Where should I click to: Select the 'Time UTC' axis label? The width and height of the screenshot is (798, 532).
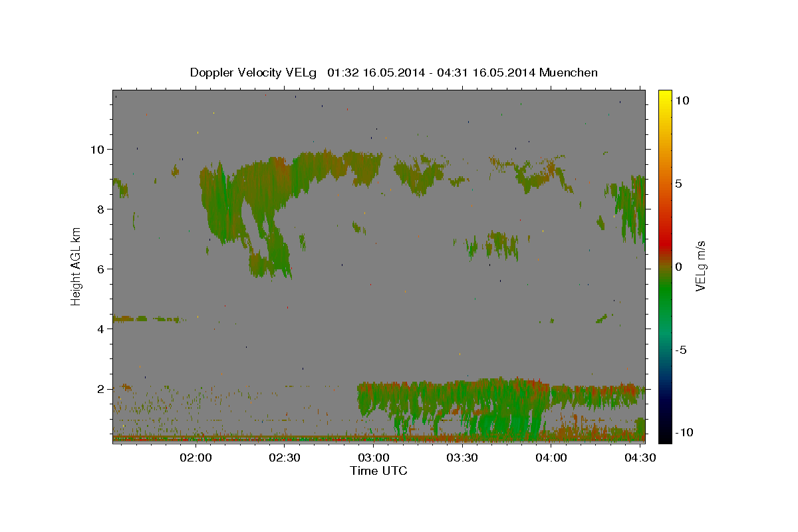click(378, 471)
